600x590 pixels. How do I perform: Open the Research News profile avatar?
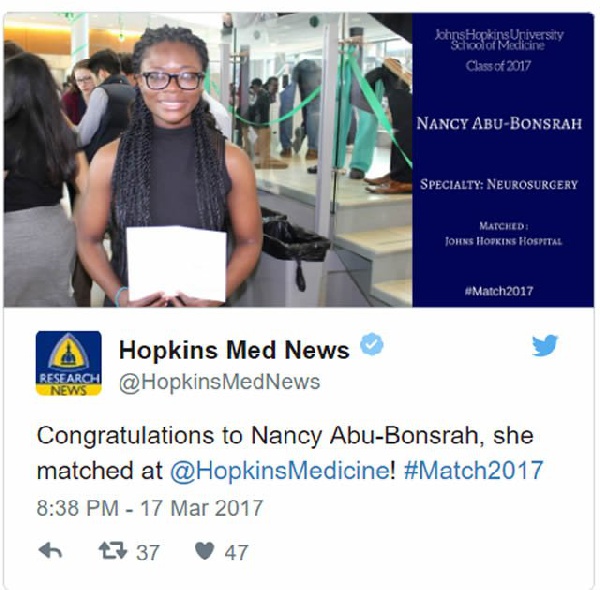69,363
